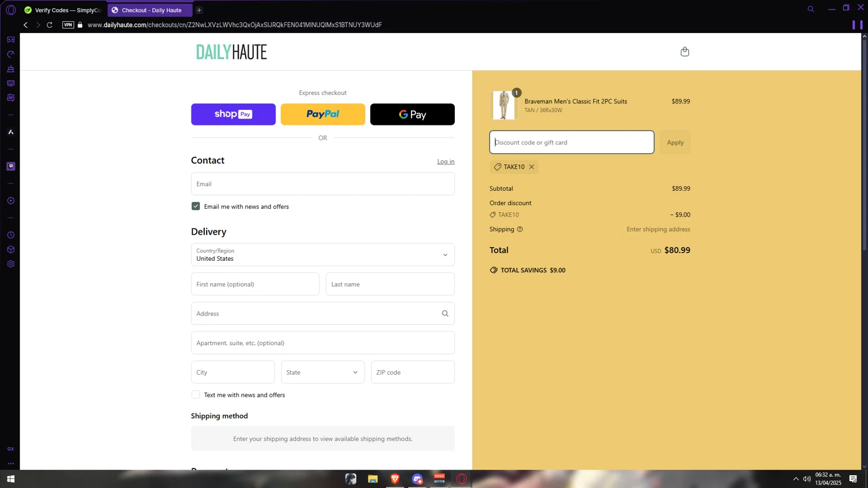Show shipping info help icon
Image resolution: width=868 pixels, height=488 pixels.
tap(520, 229)
